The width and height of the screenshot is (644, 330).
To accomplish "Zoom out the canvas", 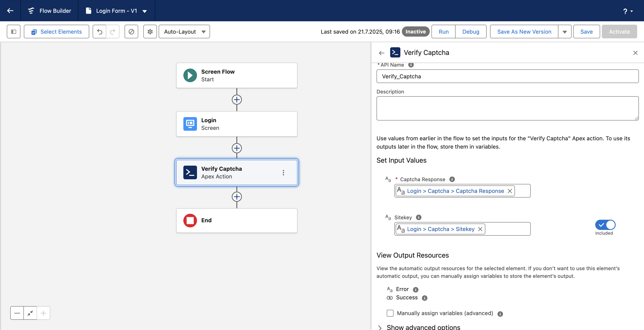I will 17,313.
